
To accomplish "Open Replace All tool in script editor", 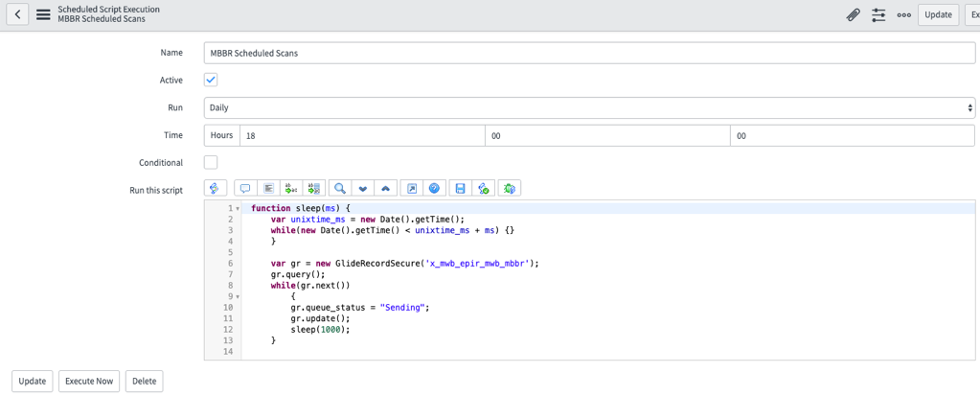I will point(314,188).
